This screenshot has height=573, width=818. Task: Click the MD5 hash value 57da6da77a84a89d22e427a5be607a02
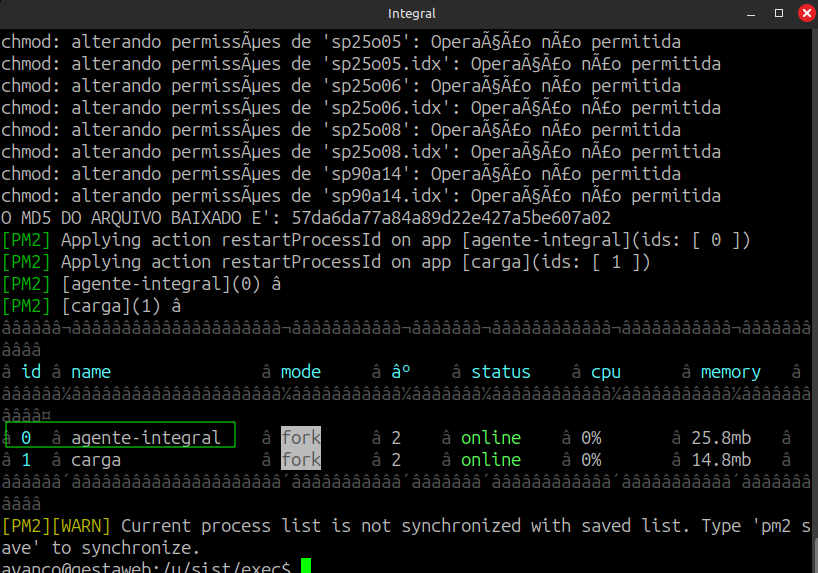[451, 218]
